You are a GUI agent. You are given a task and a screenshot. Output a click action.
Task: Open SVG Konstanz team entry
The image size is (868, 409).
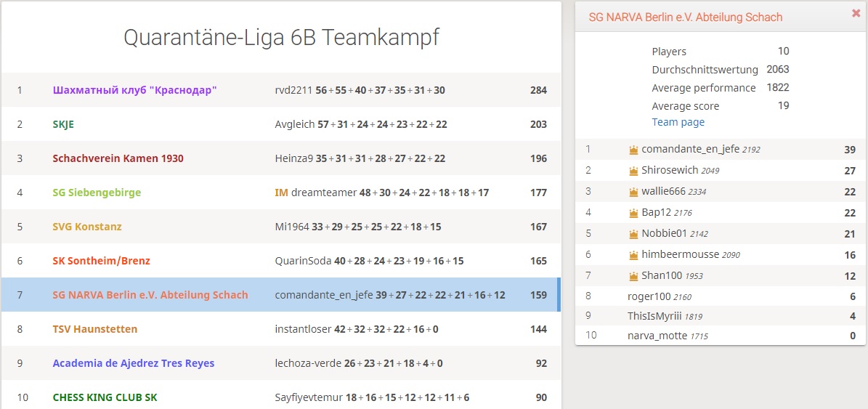[x=87, y=227]
